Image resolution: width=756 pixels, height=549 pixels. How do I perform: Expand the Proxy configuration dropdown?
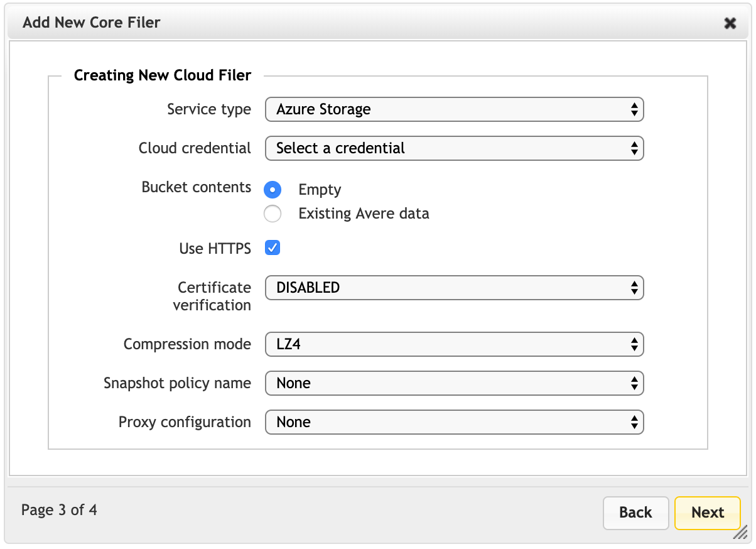454,422
